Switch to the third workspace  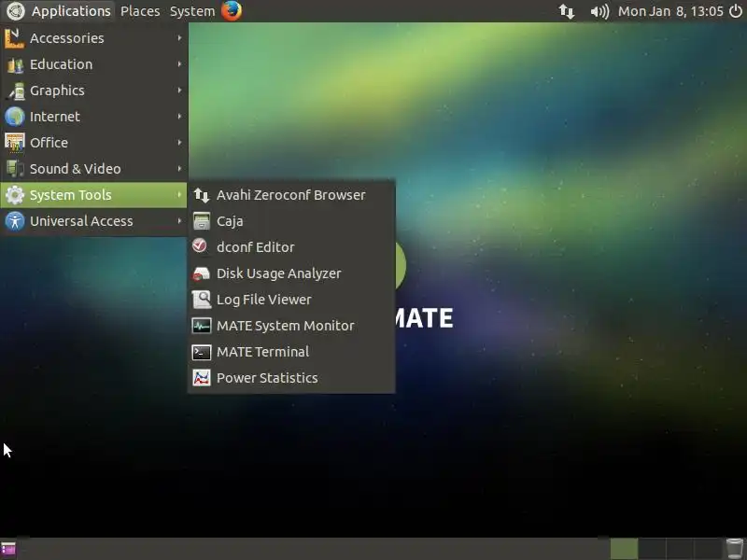coord(680,549)
